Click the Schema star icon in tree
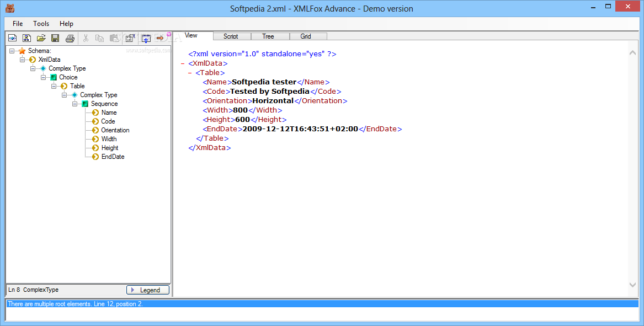This screenshot has height=326, width=644. (x=22, y=51)
